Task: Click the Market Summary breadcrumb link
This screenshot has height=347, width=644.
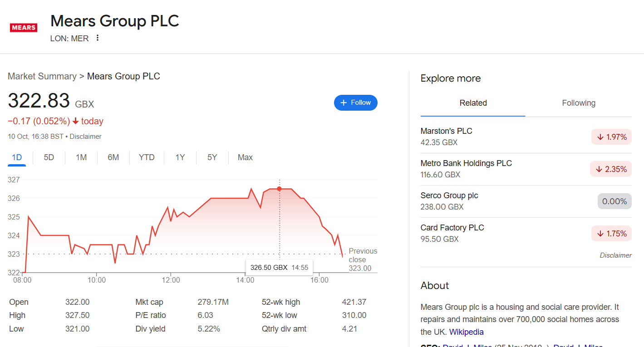Action: point(42,76)
